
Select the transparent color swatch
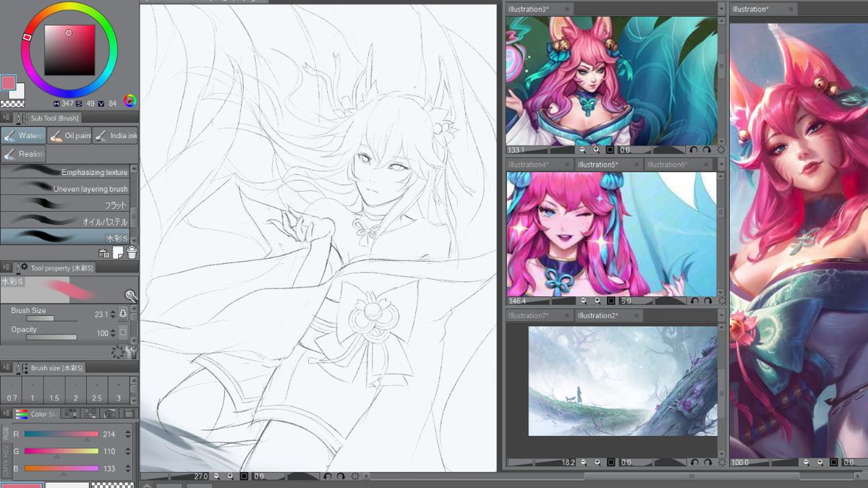tap(12, 104)
